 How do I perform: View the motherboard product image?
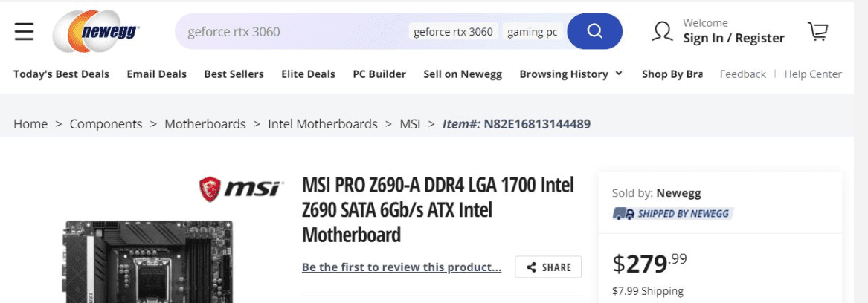(x=147, y=261)
